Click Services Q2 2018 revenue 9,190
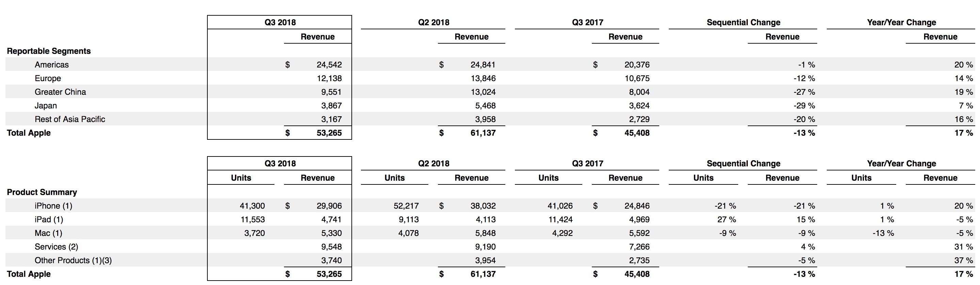The image size is (980, 285). point(485,247)
